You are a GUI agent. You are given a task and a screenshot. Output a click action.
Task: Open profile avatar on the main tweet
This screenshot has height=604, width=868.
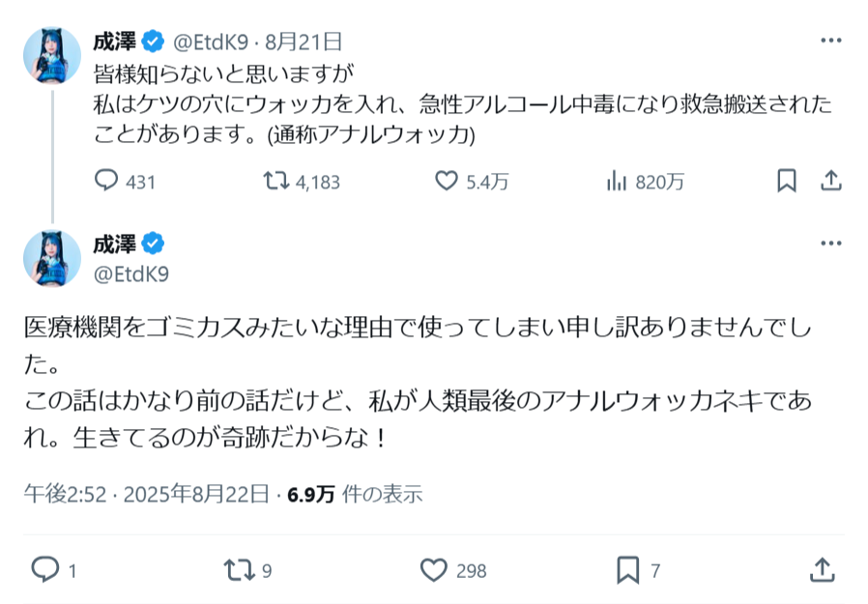tap(52, 258)
